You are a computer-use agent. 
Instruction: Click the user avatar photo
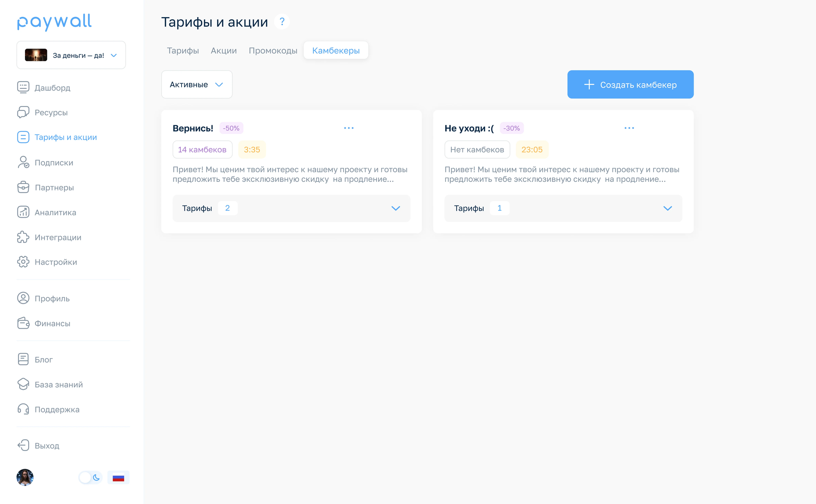tap(25, 477)
